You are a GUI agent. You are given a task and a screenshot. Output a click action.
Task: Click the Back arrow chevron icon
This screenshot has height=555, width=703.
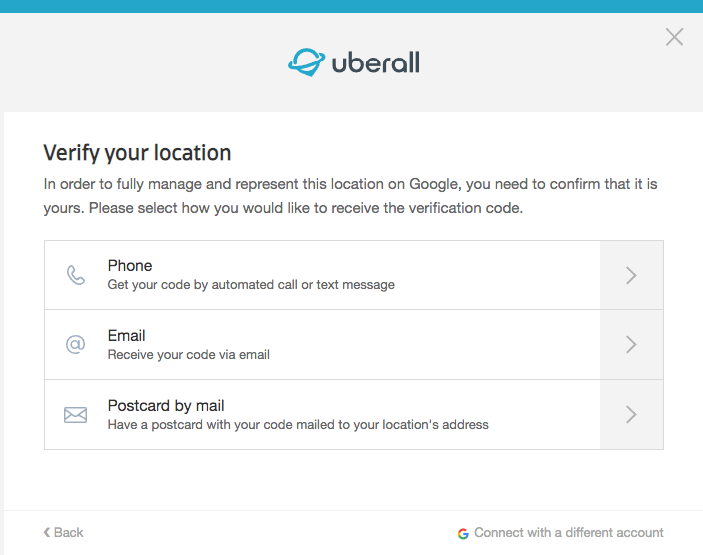[47, 532]
